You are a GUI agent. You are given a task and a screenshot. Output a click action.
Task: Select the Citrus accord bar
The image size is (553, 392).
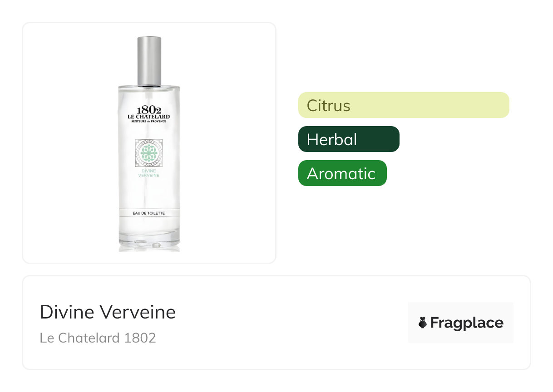click(x=403, y=105)
